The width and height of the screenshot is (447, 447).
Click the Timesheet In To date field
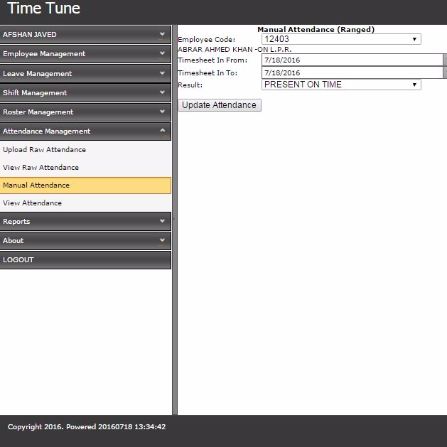[x=352, y=73]
